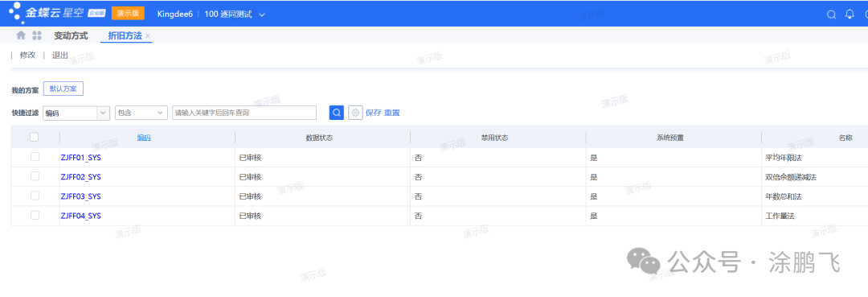The width and height of the screenshot is (868, 297).
Task: Check the ZJFF03_SYS row checkbox
Action: click(x=35, y=196)
